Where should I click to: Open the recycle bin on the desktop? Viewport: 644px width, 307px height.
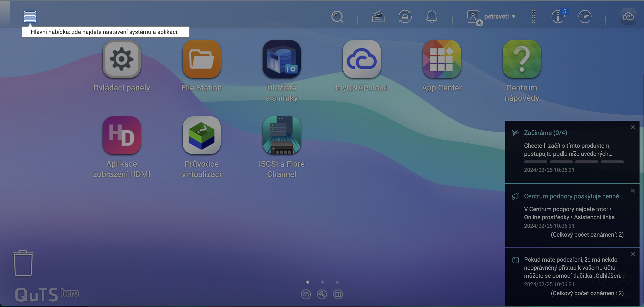(x=23, y=263)
